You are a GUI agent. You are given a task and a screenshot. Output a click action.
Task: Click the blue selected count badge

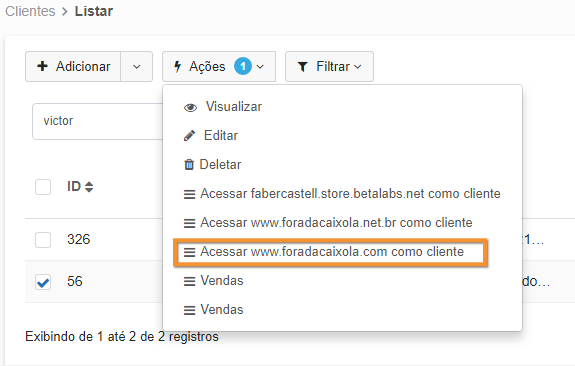pyautogui.click(x=243, y=66)
